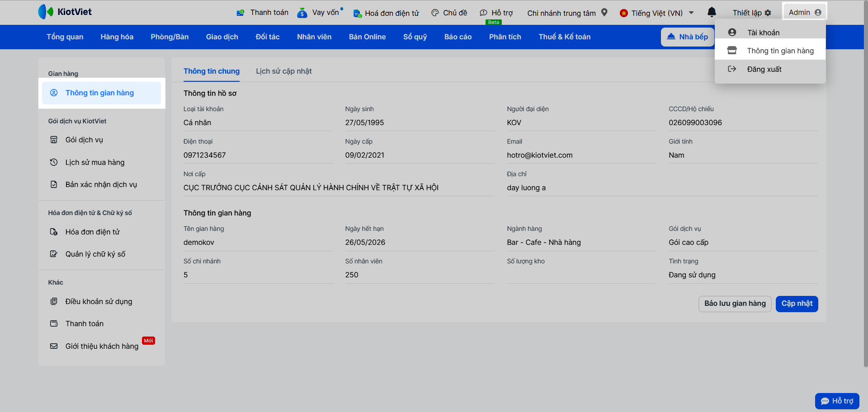Open Bản xác nhận dịch vụ in sidebar

[102, 184]
